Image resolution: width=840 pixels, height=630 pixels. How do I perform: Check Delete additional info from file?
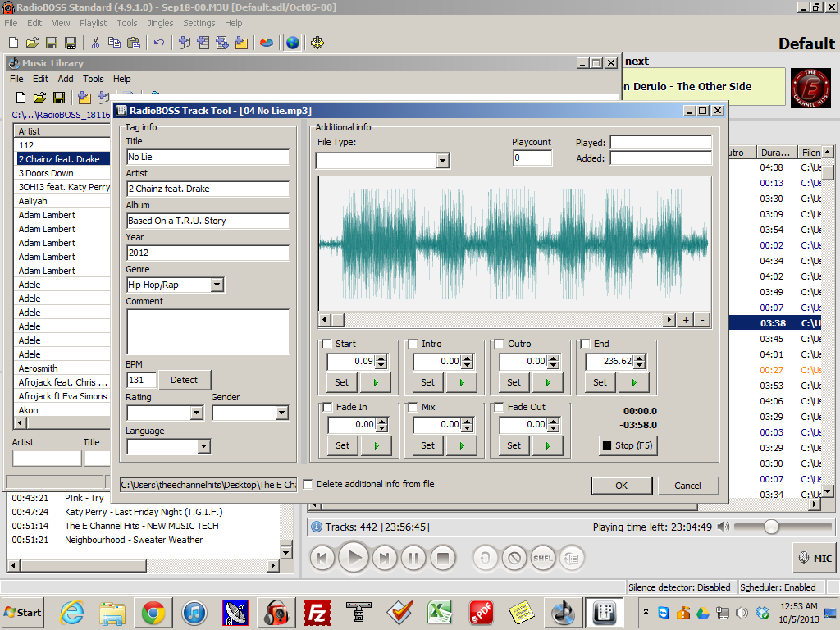click(308, 484)
